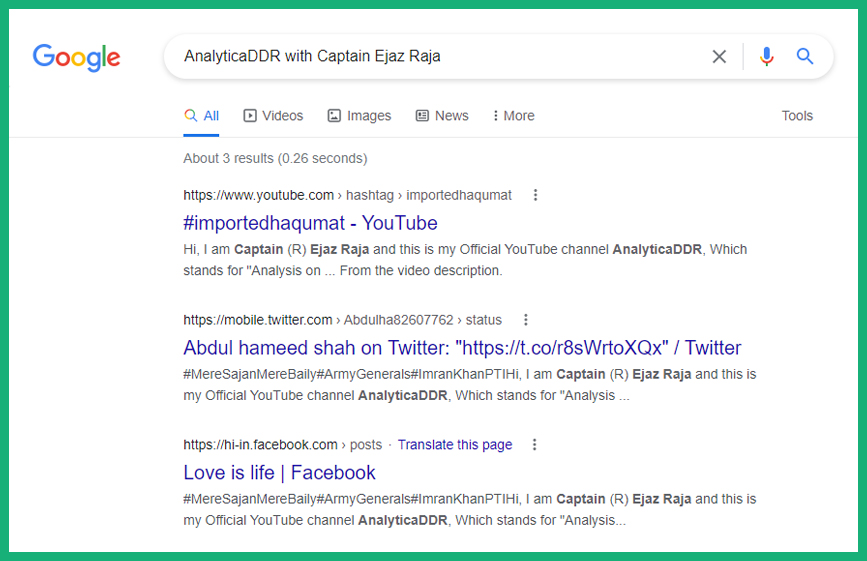This screenshot has height=561, width=867.
Task: Open the three-dot menu beside the Facebook result
Action: 535,445
